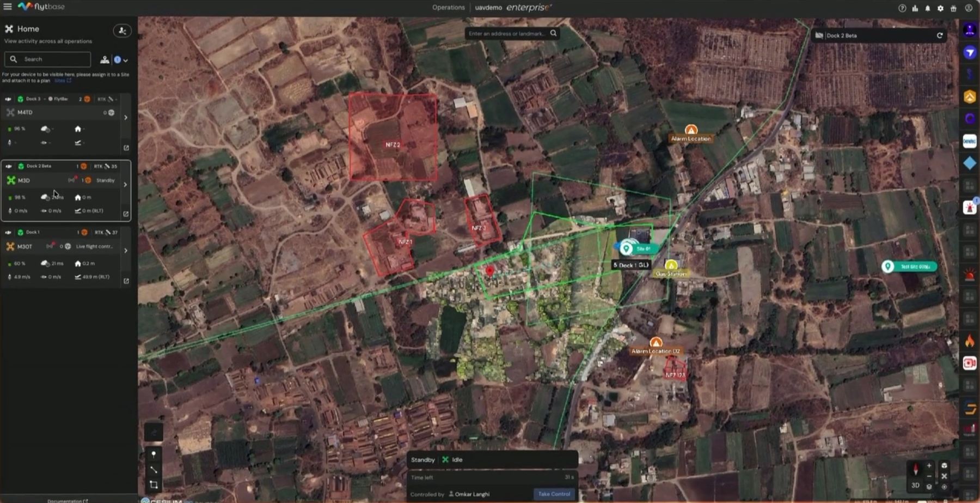Click the map compass north arrow

tap(915, 469)
